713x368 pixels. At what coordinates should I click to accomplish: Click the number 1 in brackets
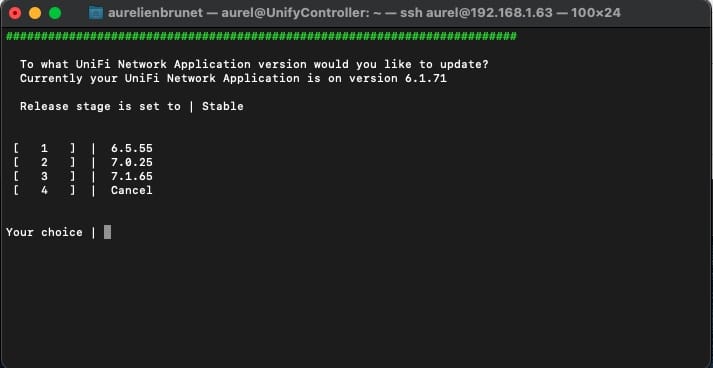click(44, 148)
